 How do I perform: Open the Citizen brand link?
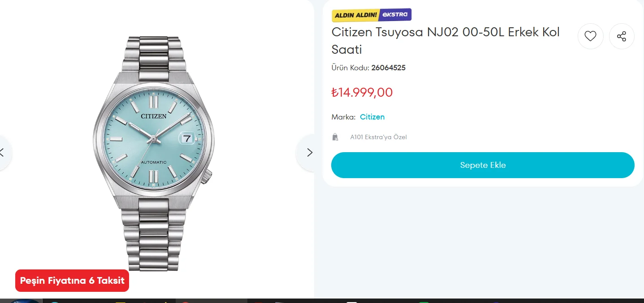coord(372,117)
